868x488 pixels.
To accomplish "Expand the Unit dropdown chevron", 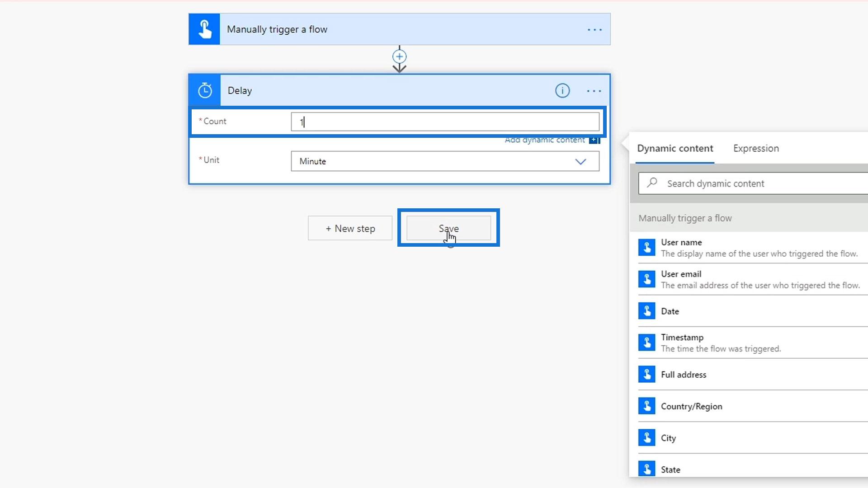I will pos(580,161).
